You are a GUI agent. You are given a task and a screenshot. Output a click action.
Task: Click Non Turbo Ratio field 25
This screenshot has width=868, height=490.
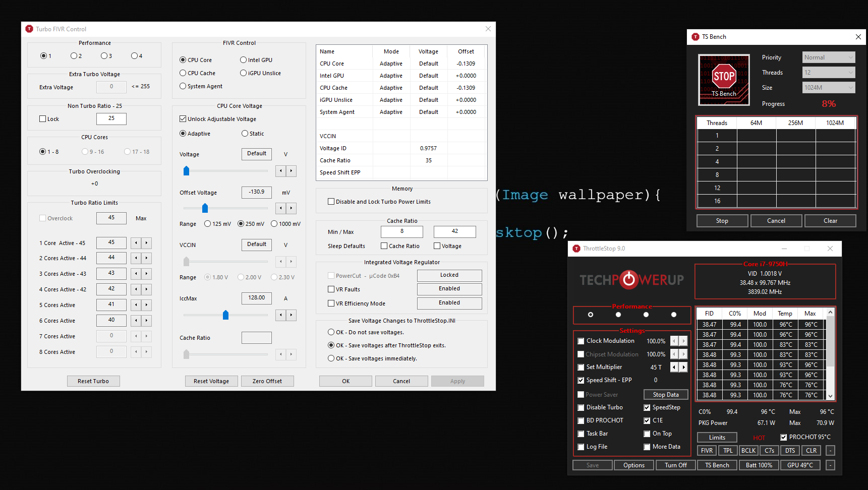point(111,118)
